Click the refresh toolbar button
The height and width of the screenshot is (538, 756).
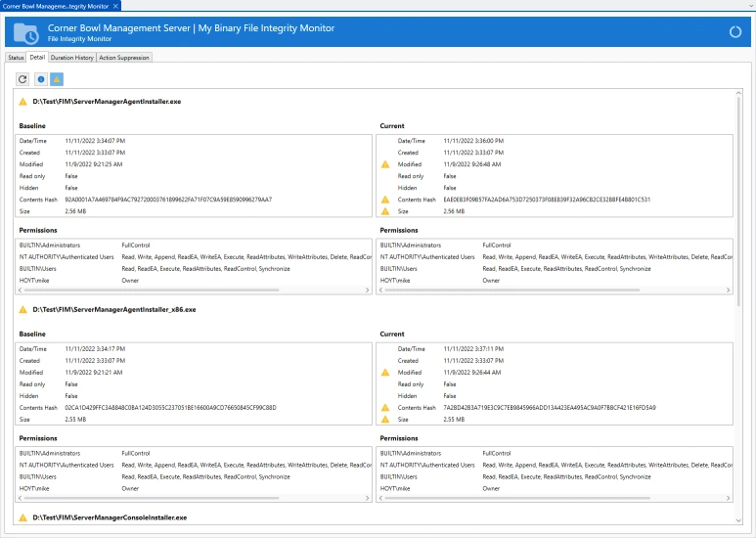(22, 79)
